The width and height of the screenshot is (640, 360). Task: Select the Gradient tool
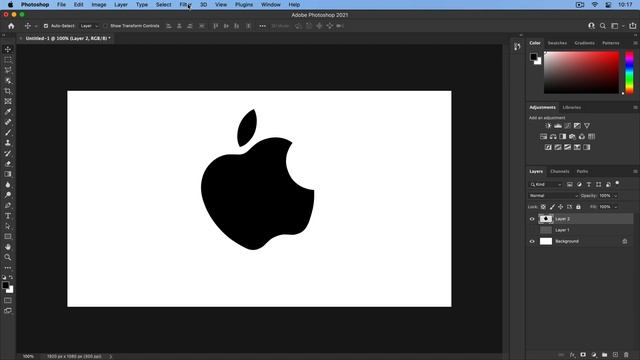pos(8,174)
